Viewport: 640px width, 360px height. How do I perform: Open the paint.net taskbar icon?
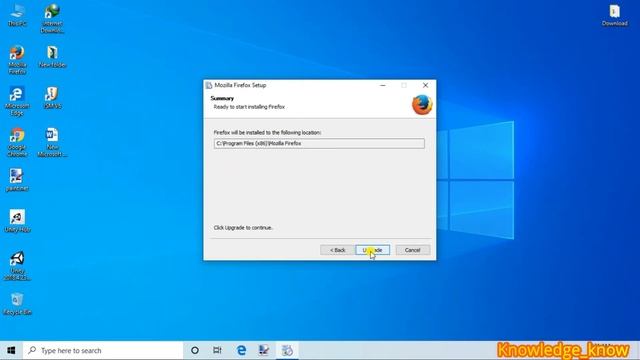point(264,351)
